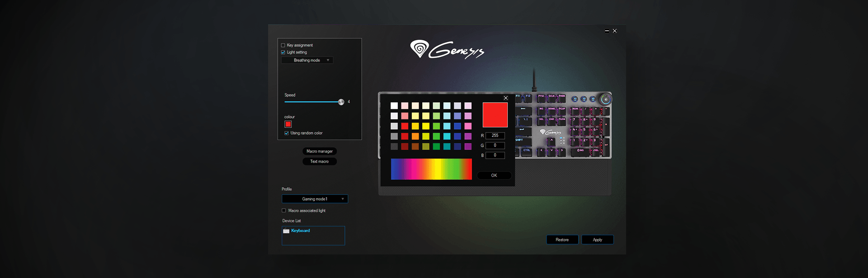Disable Using random color option

pyautogui.click(x=287, y=133)
